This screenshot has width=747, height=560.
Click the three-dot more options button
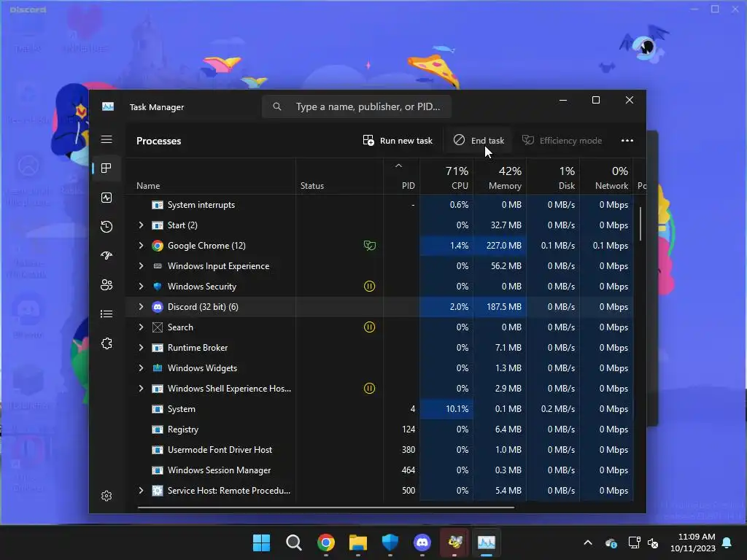pos(627,141)
